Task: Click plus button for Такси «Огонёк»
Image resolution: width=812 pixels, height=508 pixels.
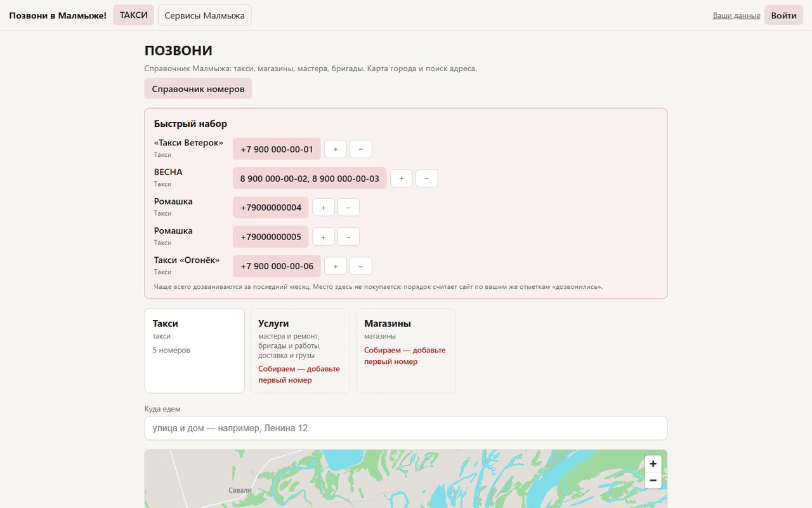Action: [336, 266]
